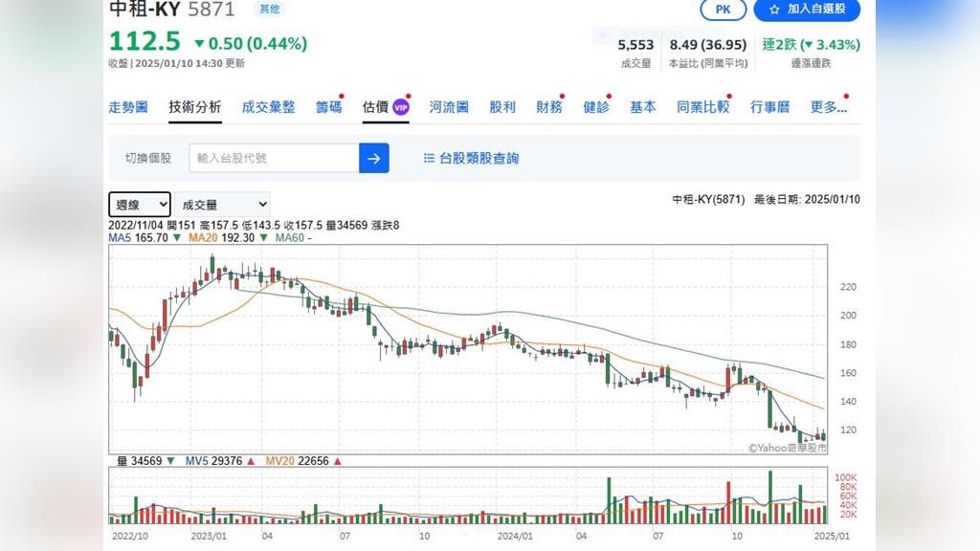Focus the 輸入台股代號 input field
Screen dimensions: 980x551
coord(274,158)
